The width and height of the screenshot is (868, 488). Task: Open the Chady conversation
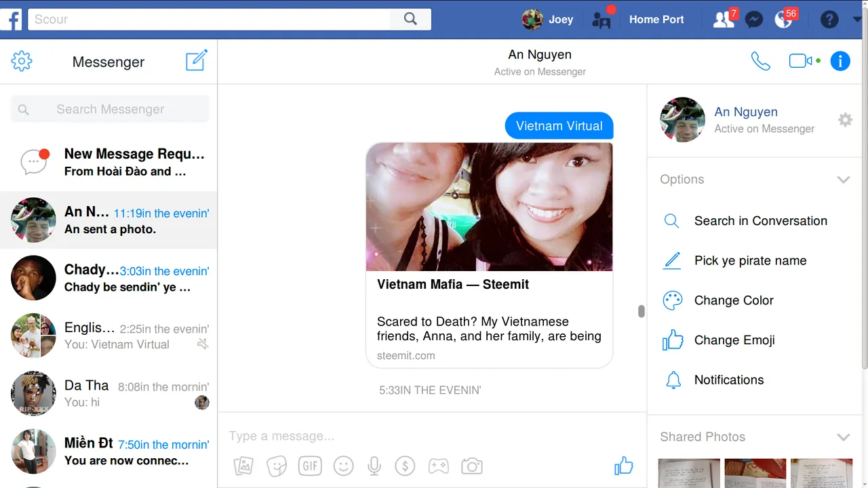[108, 278]
